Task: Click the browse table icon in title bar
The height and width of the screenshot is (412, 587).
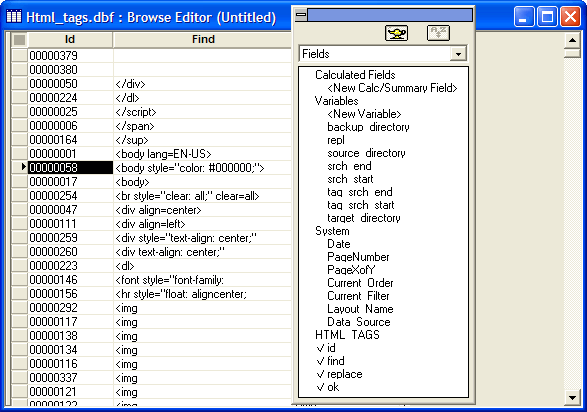Action: coord(14,16)
